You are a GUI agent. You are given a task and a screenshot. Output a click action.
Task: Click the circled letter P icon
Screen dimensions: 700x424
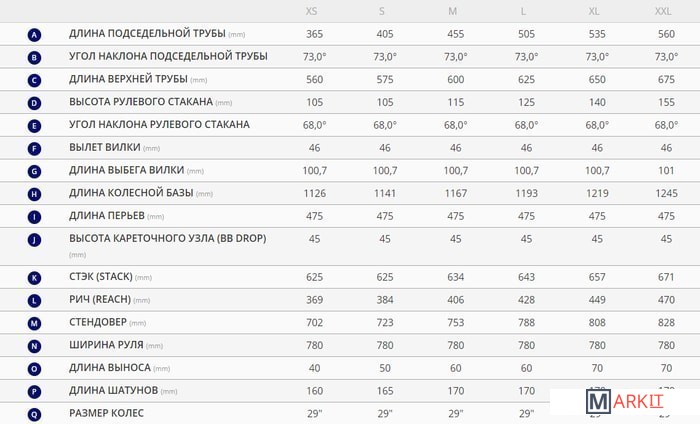point(35,391)
